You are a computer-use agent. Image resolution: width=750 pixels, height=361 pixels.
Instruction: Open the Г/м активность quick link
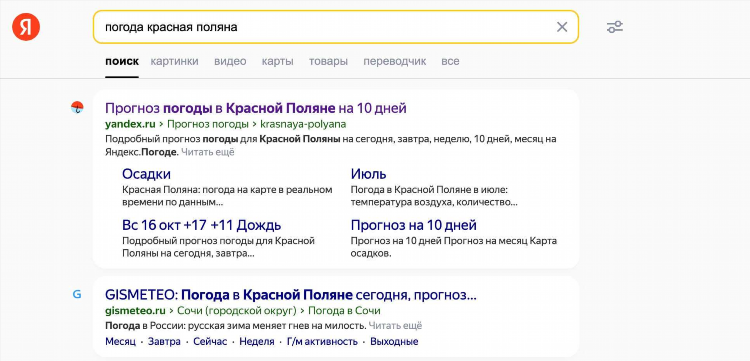(x=322, y=342)
